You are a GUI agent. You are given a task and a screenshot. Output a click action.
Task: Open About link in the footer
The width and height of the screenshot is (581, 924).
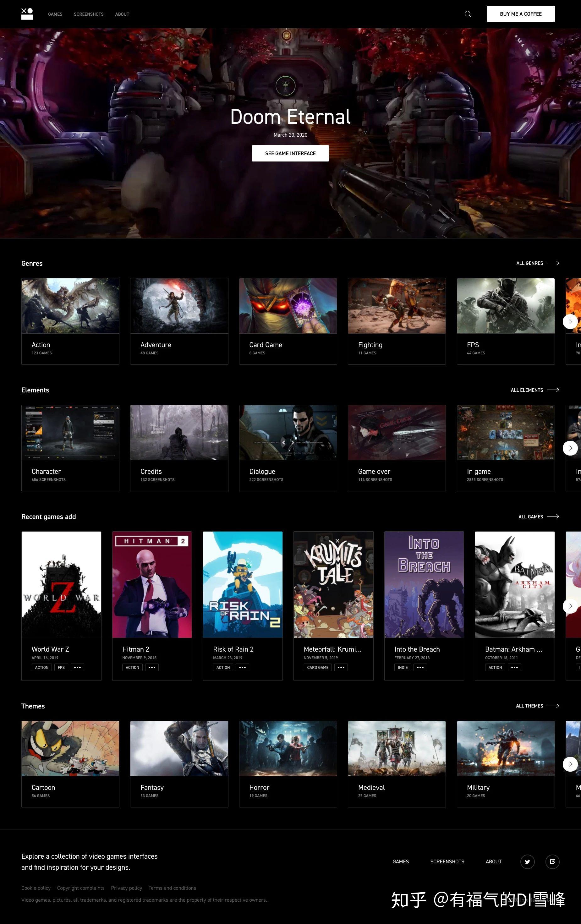pos(494,861)
